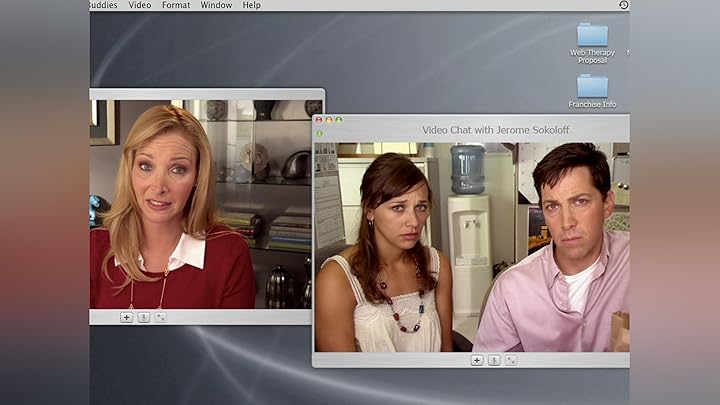Toggle full screen for Jerome Sokoloff chat
This screenshot has width=720, height=405.
point(511,360)
